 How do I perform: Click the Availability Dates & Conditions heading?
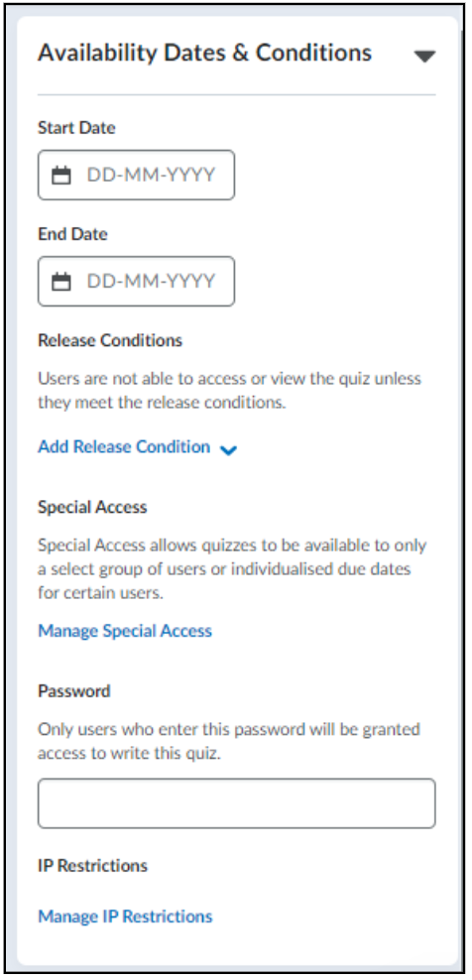click(204, 54)
